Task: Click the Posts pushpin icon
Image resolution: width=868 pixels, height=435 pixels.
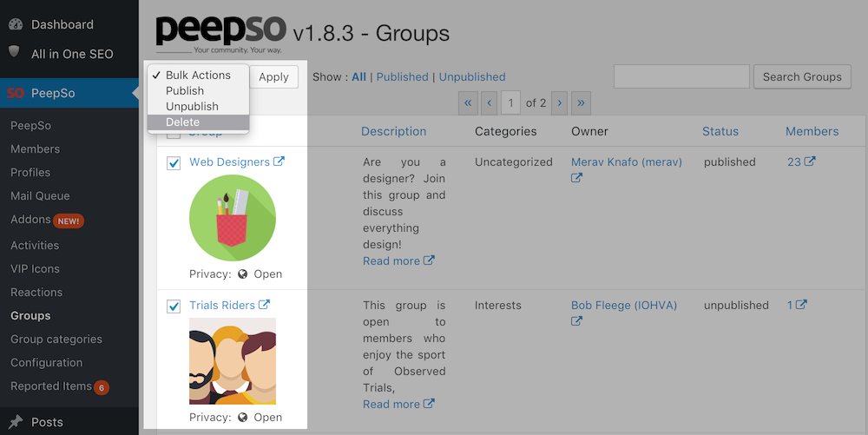Action: [16, 422]
